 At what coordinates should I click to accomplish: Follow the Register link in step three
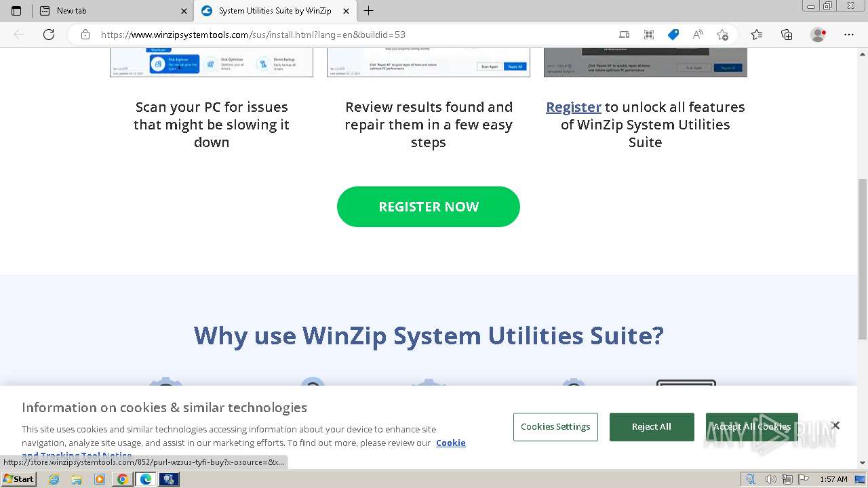pos(574,107)
